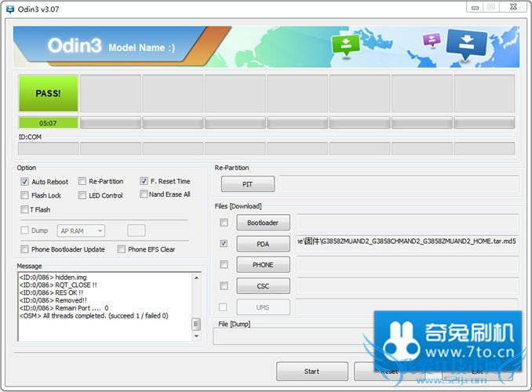Click the green download bubble icon in banner
The width and height of the screenshot is (532, 392).
[345, 45]
